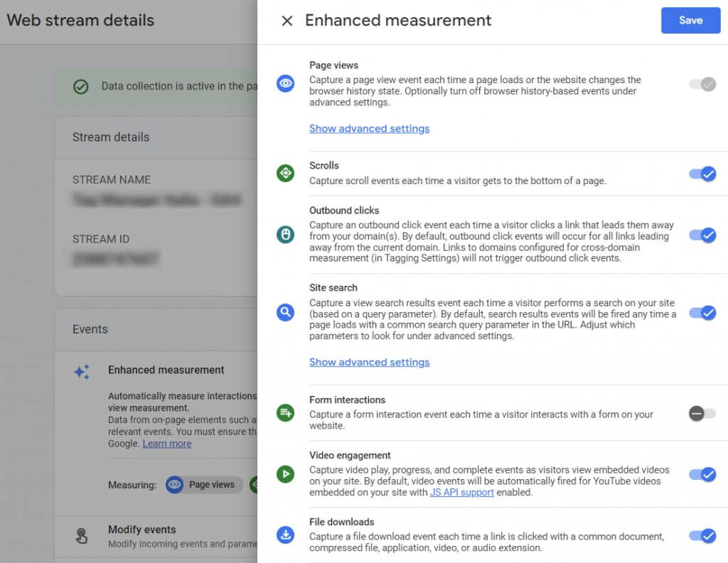Click the Form interactions icon

coord(286,412)
